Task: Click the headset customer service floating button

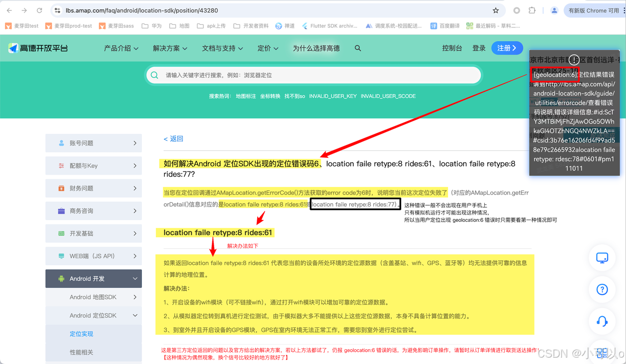Action: click(x=602, y=321)
